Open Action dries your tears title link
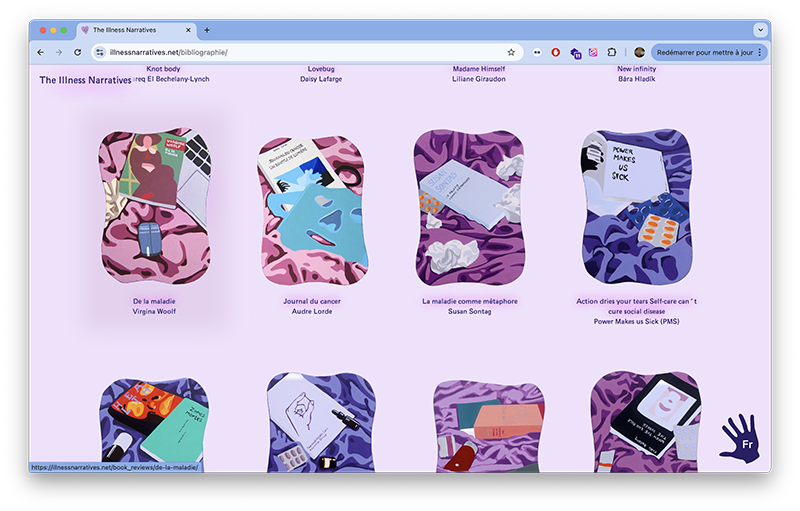800x511 pixels. tap(637, 306)
